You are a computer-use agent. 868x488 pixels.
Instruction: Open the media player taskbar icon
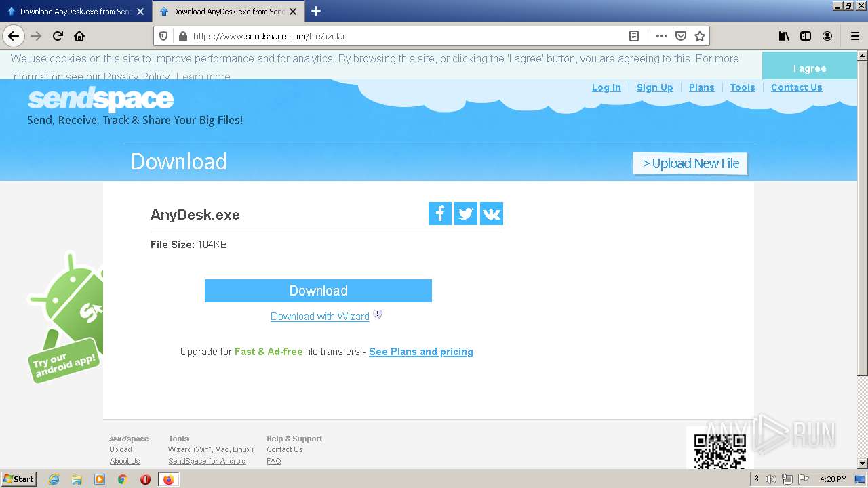100,479
